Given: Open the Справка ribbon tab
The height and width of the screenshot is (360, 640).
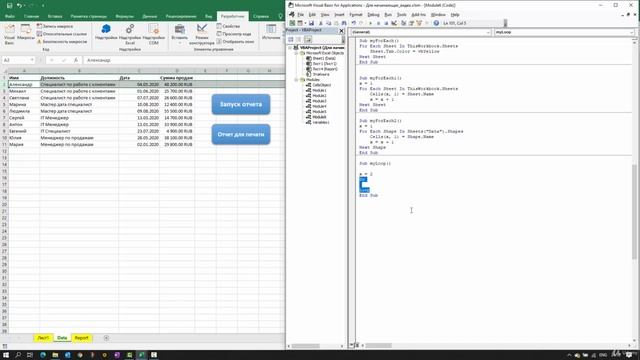Looking at the screenshot, I should point(261,16).
